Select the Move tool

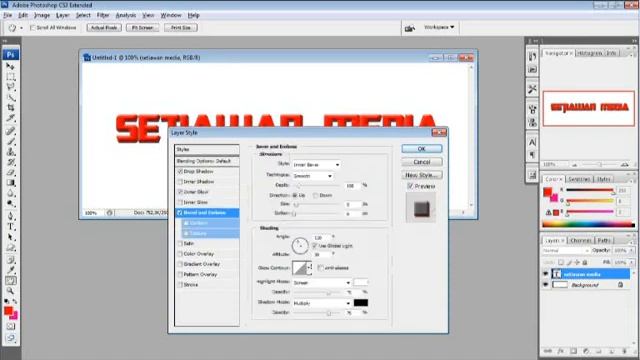[11, 66]
